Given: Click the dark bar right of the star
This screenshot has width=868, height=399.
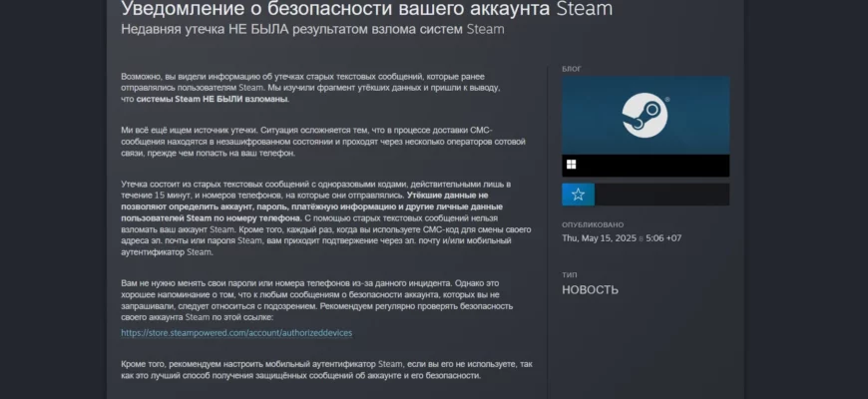Looking at the screenshot, I should click(x=660, y=195).
